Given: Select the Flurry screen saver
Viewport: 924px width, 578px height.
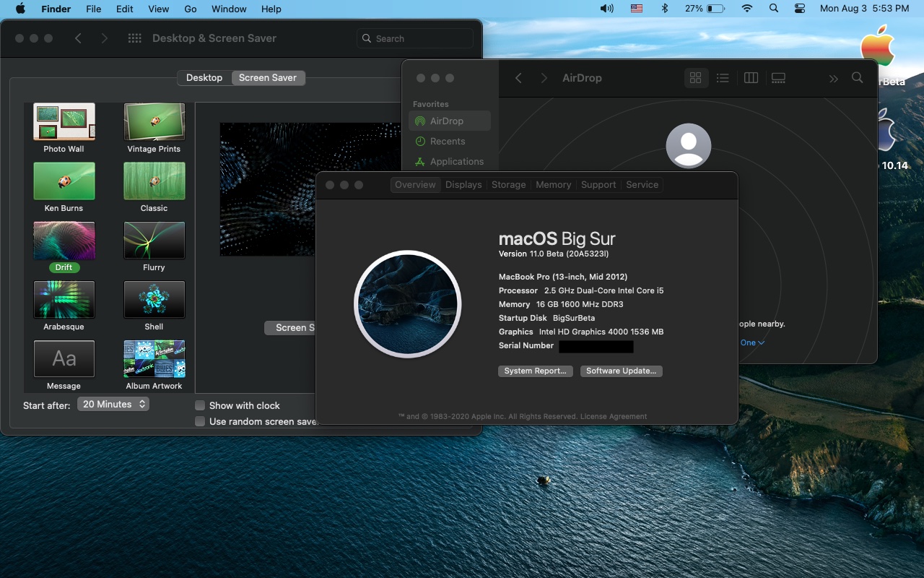Looking at the screenshot, I should pyautogui.click(x=154, y=240).
